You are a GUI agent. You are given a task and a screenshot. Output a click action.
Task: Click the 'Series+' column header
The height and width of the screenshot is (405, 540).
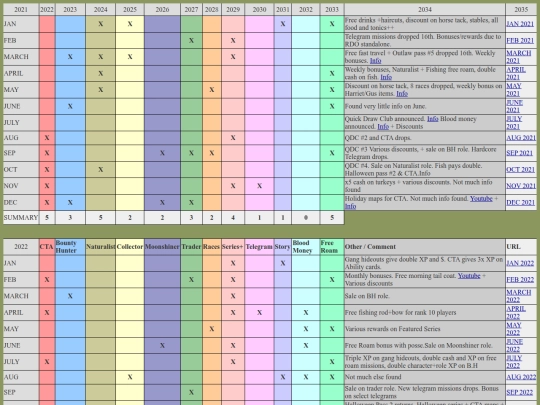point(233,247)
